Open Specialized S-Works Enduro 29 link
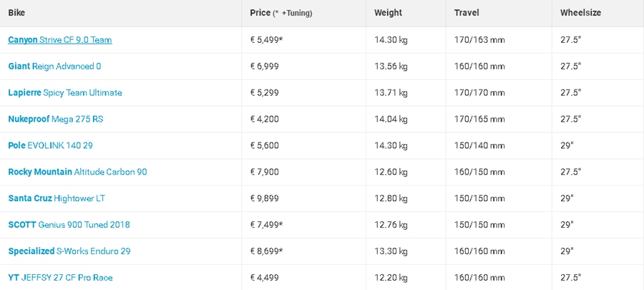644x290 pixels. (x=69, y=251)
